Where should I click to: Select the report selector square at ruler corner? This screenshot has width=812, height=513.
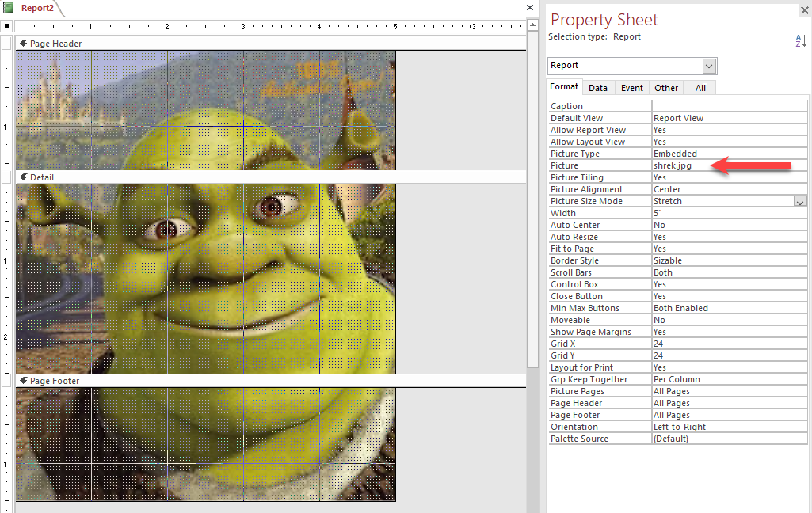6,26
